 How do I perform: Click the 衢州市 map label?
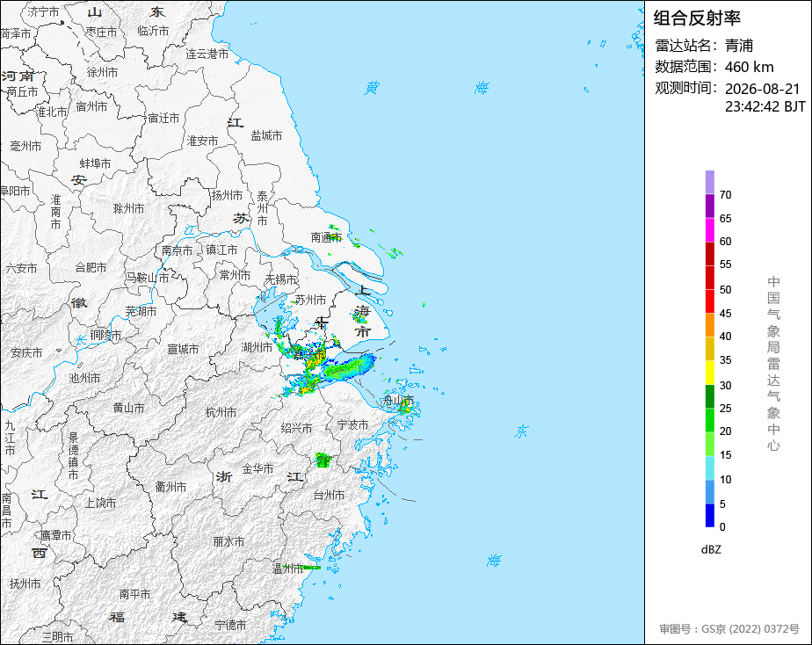pos(170,487)
